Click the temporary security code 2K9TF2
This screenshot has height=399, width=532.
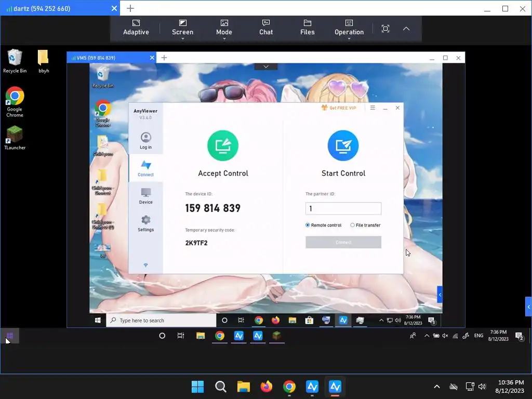[196, 243]
